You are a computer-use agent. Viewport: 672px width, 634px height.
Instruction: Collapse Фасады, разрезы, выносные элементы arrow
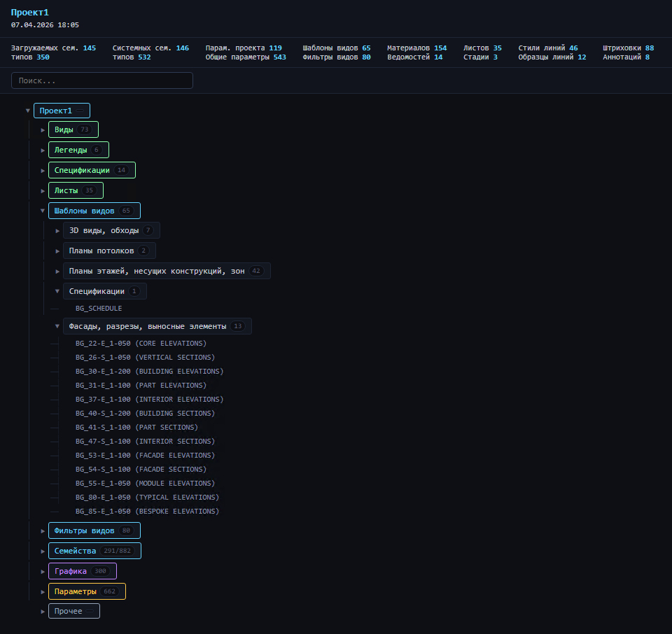[57, 326]
